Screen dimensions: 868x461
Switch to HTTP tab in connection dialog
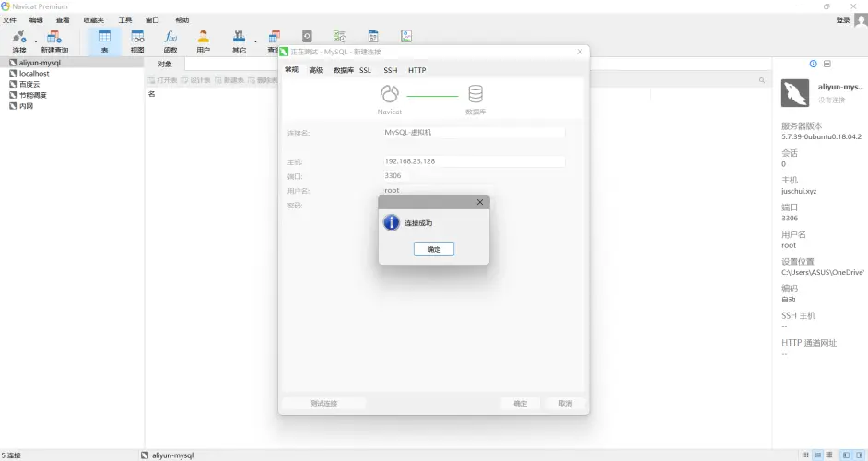416,70
